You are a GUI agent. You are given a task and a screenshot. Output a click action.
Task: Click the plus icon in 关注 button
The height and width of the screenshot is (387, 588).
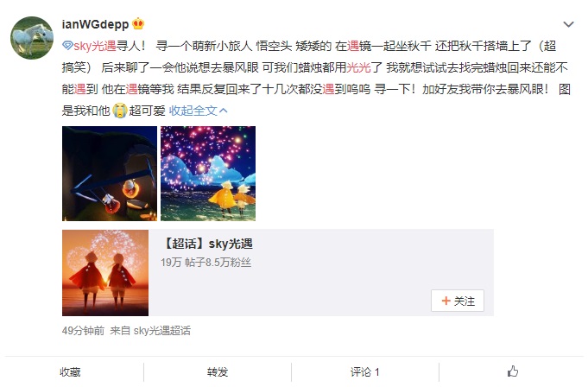click(x=446, y=301)
